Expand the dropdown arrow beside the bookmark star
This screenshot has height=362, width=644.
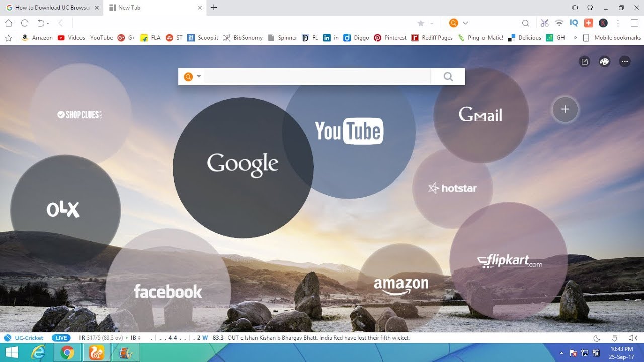click(432, 23)
